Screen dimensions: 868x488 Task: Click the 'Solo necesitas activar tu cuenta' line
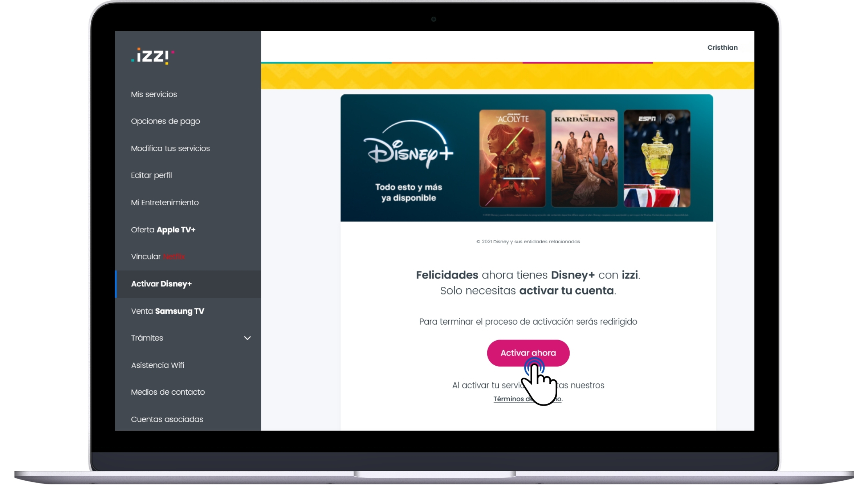528,291
